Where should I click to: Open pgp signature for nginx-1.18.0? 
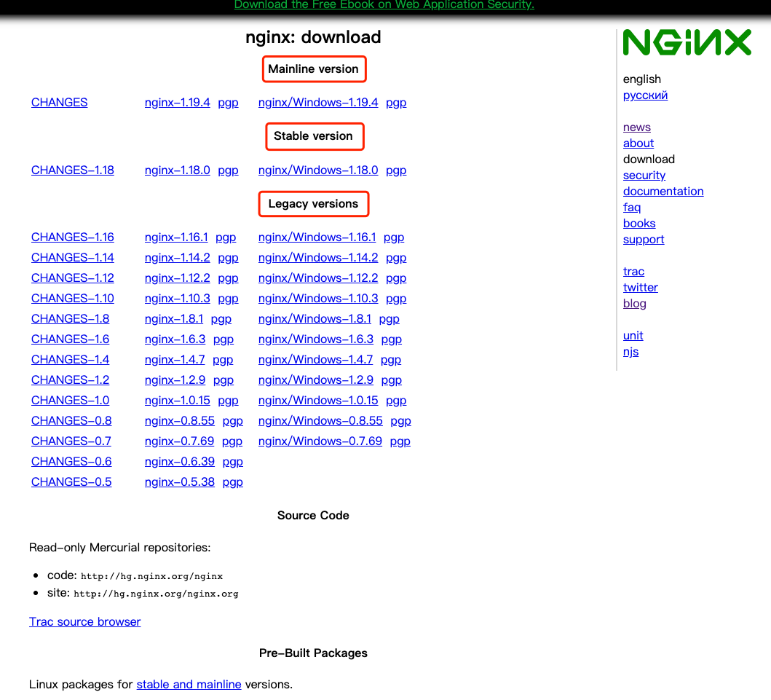228,170
